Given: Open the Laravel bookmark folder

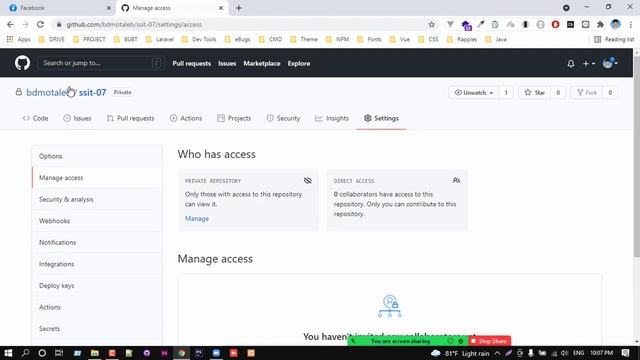Looking at the screenshot, I should [x=160, y=39].
